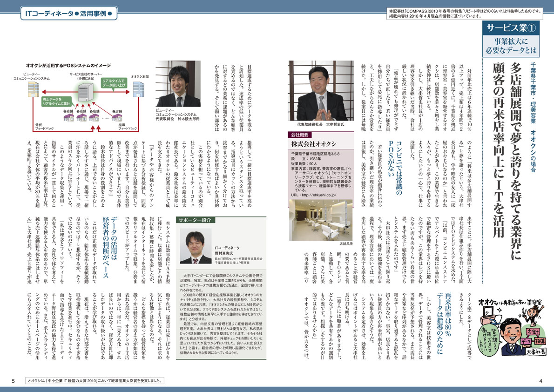Click page number 5

(x=13, y=381)
